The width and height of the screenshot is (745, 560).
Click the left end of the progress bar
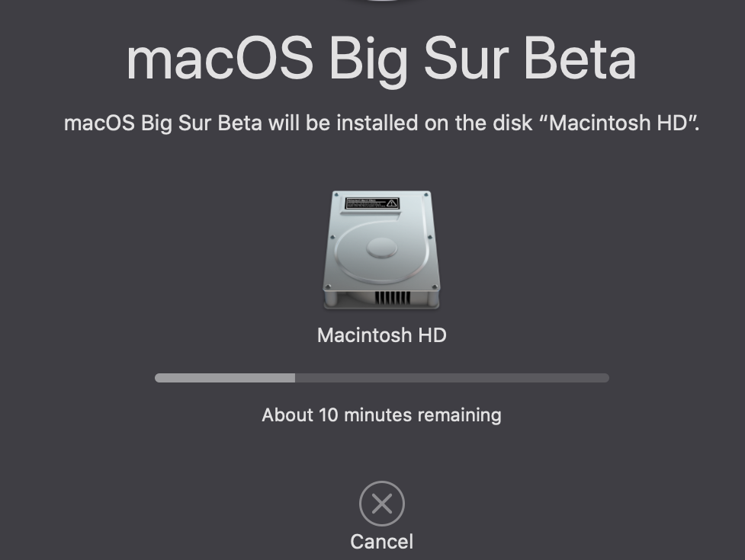[159, 378]
